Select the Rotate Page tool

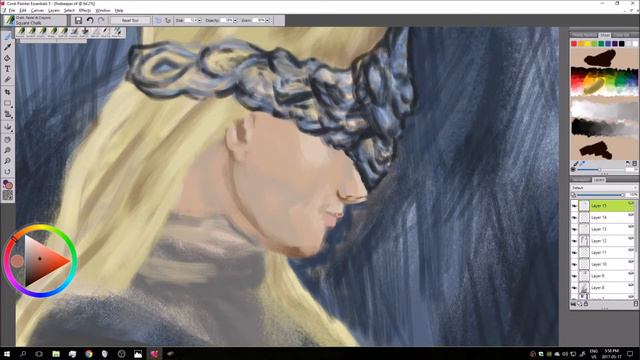7,171
